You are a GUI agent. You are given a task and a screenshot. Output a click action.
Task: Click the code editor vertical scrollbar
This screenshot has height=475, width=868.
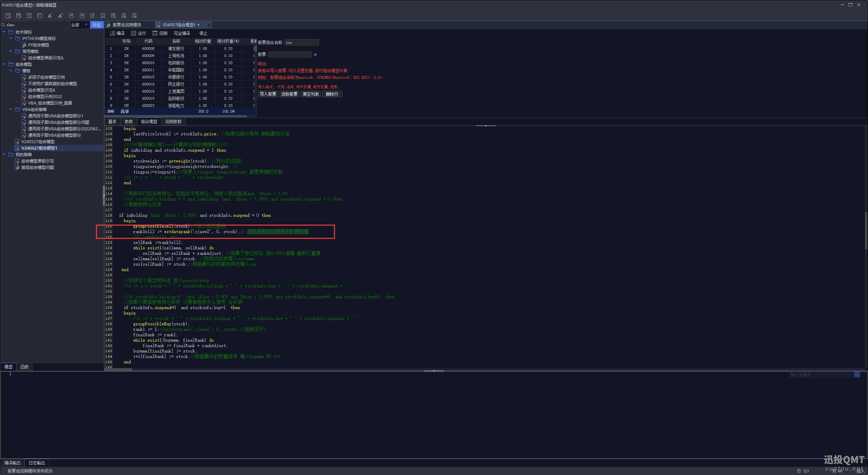tap(866, 231)
